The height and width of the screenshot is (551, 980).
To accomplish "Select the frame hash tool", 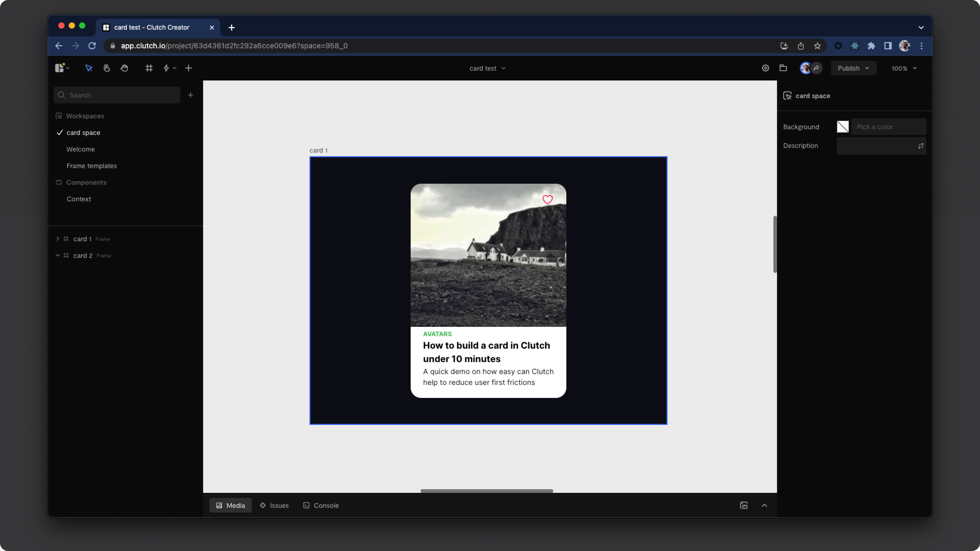I will 149,68.
